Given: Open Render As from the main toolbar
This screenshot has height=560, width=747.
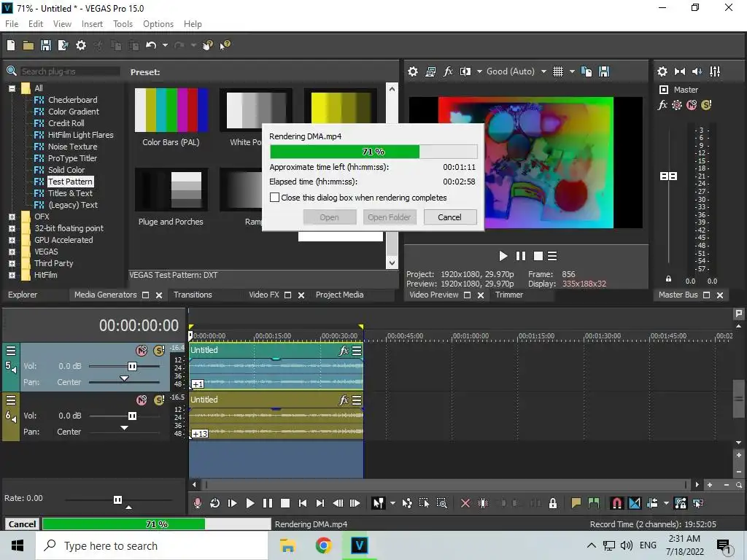Looking at the screenshot, I should [x=63, y=45].
